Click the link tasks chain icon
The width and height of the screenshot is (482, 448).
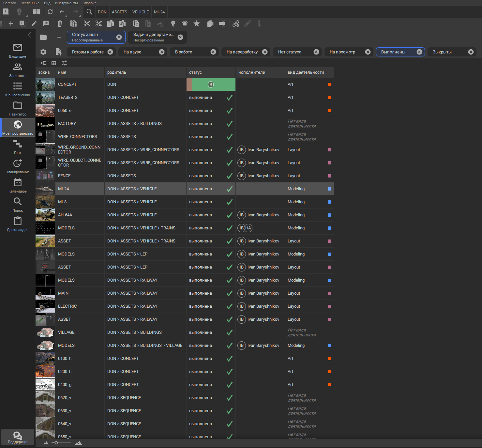click(236, 23)
